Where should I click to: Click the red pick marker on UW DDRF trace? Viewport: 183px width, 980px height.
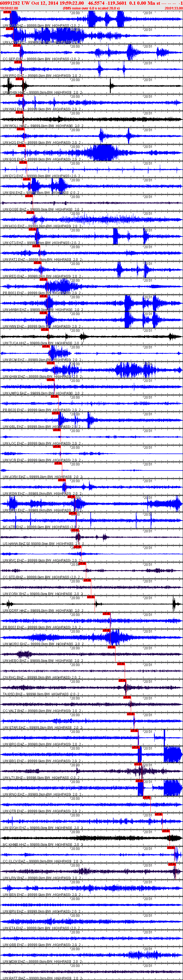(91, 597)
